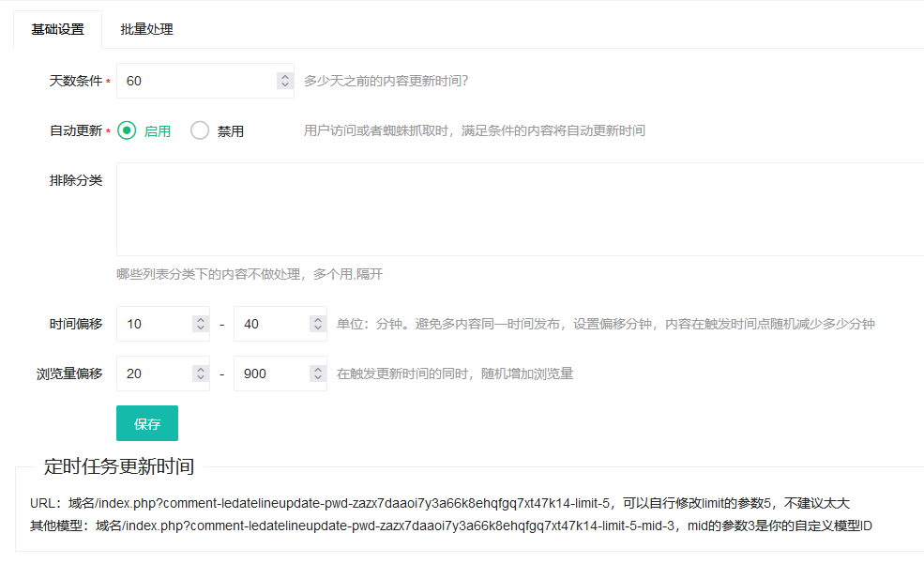This screenshot has width=924, height=564.
Task: Click the 自动更新 field label
Action: pos(76,130)
